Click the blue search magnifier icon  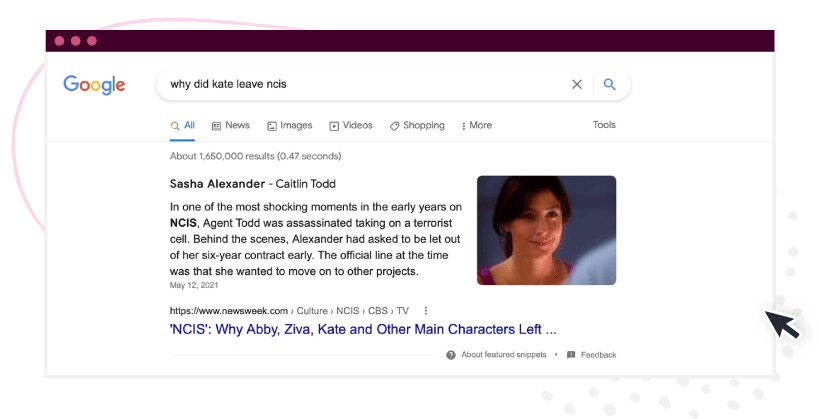click(x=609, y=84)
